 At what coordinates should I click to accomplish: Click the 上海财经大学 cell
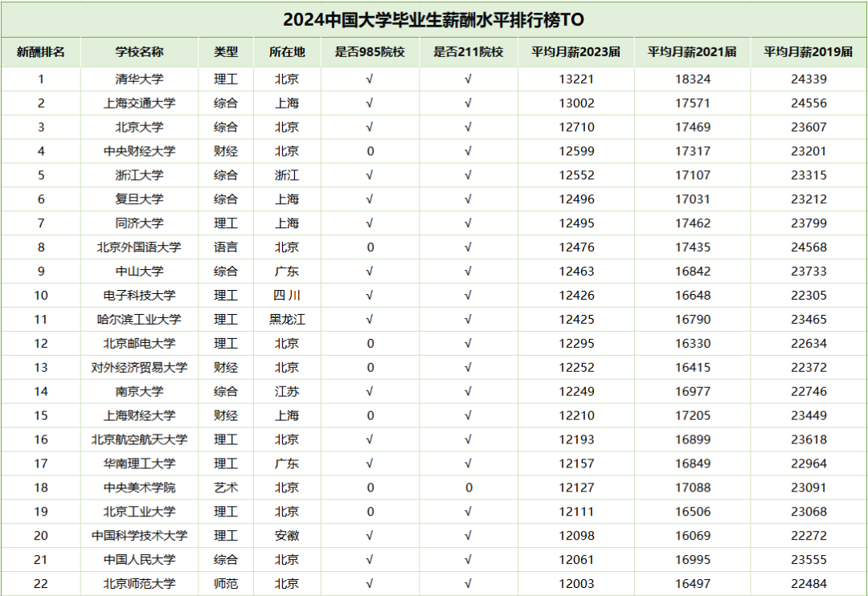(140, 415)
